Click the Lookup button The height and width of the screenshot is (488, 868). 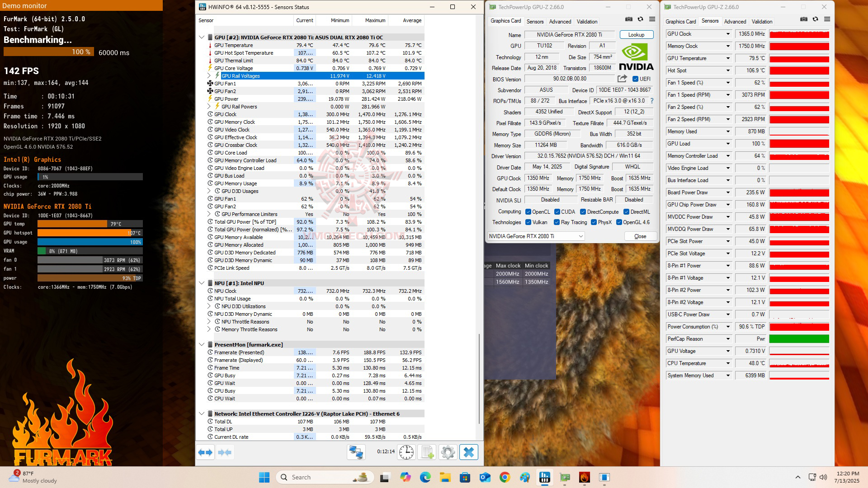point(636,35)
